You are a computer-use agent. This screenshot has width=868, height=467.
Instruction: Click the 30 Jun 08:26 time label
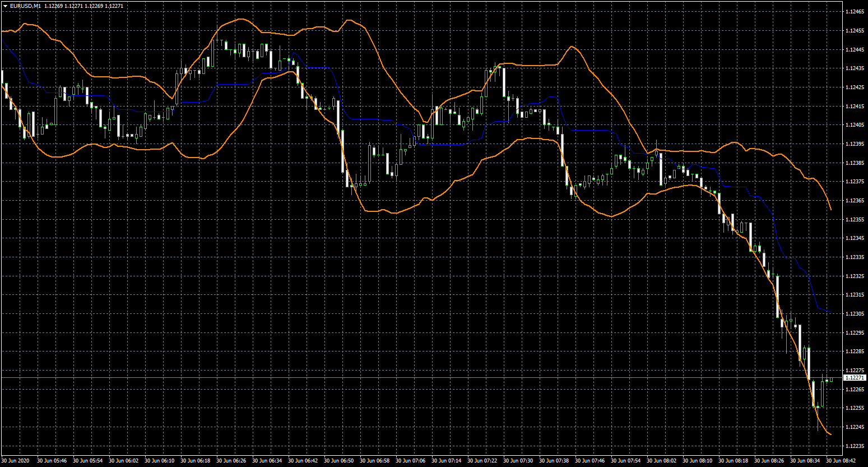pyautogui.click(x=769, y=460)
